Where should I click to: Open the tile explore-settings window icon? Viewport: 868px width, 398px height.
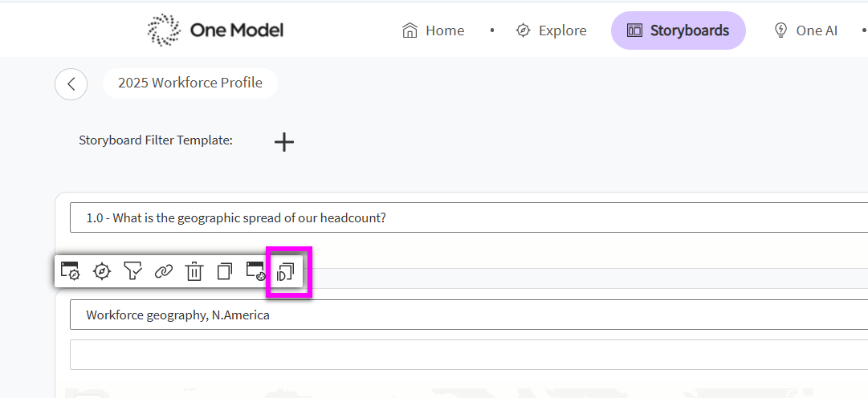[71, 270]
